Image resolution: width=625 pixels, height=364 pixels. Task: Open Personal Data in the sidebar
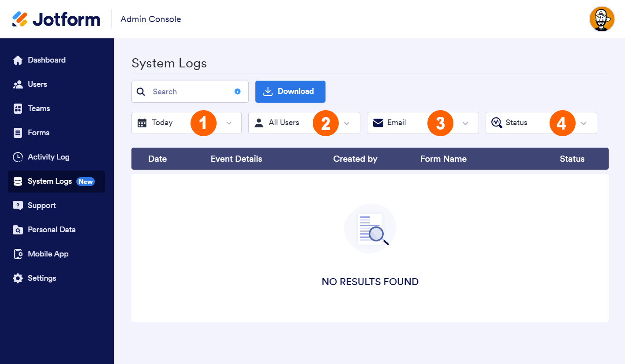(x=56, y=230)
